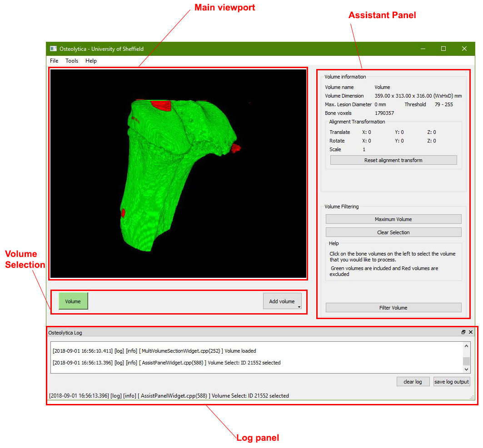Click Reset alignment transform button
The height and width of the screenshot is (448, 483).
coord(393,160)
